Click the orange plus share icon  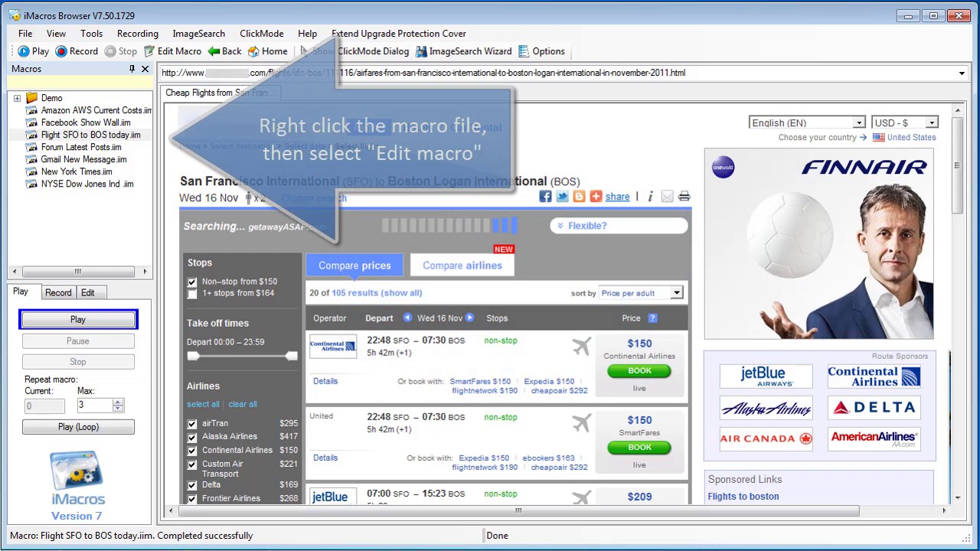point(596,197)
